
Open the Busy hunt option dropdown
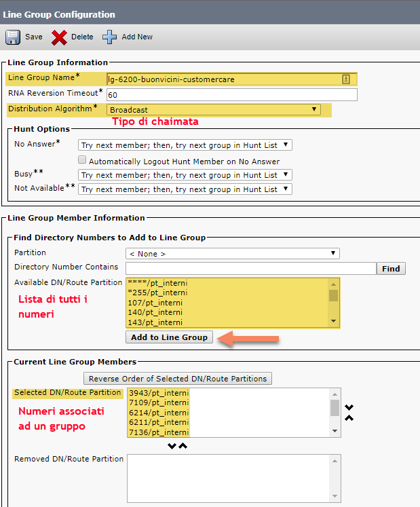(x=185, y=175)
